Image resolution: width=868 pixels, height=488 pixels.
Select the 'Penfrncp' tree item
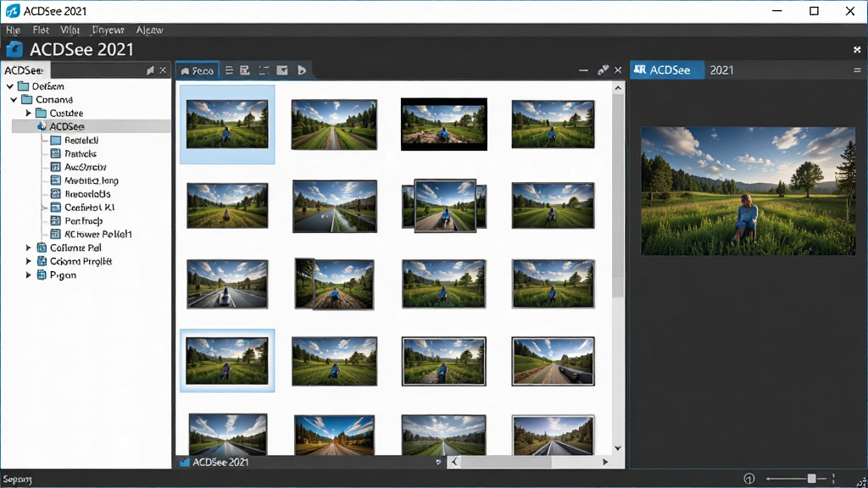tap(84, 221)
